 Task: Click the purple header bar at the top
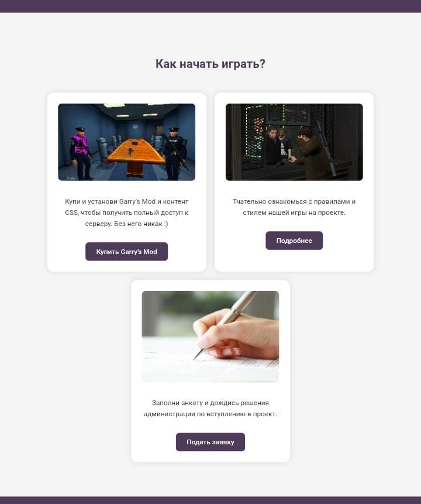pos(210,6)
